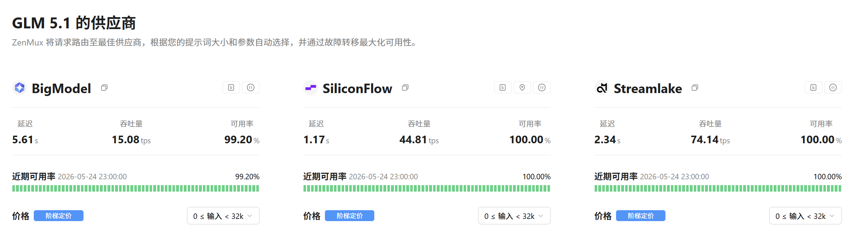Expand SiliconFlow's input range price dropdown
Image resolution: width=868 pixels, height=228 pixels.
(514, 216)
